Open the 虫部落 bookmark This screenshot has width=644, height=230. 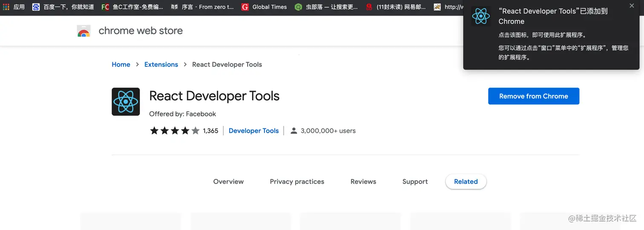326,7
